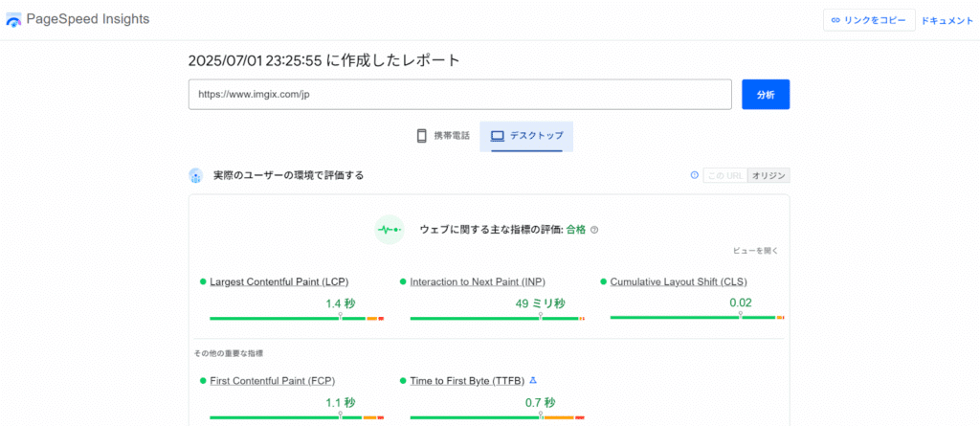Open Largest Contentful Paint (LCP) link
Screen dimensions: 980x426
[278, 282]
